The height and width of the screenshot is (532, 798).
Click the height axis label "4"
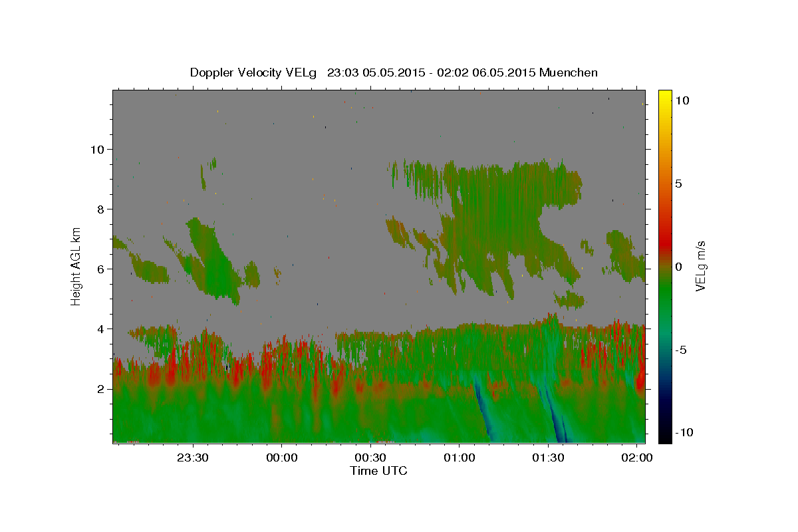pyautogui.click(x=100, y=329)
